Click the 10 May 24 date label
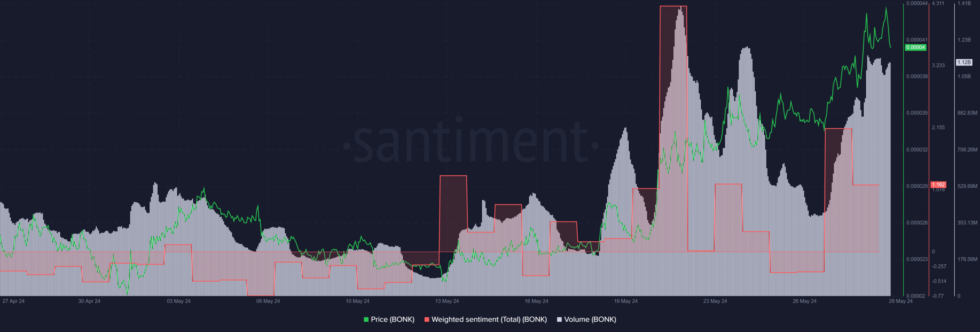The height and width of the screenshot is (332, 980). (x=358, y=301)
